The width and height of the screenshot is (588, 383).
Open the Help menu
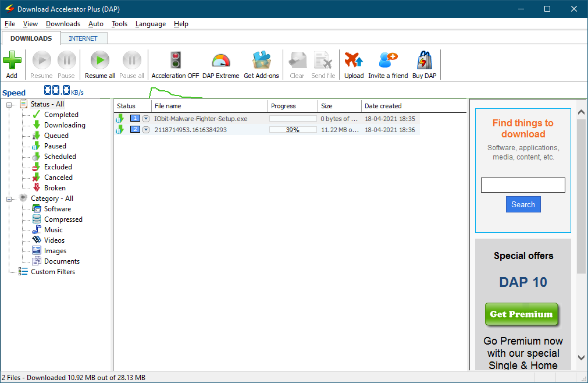181,24
